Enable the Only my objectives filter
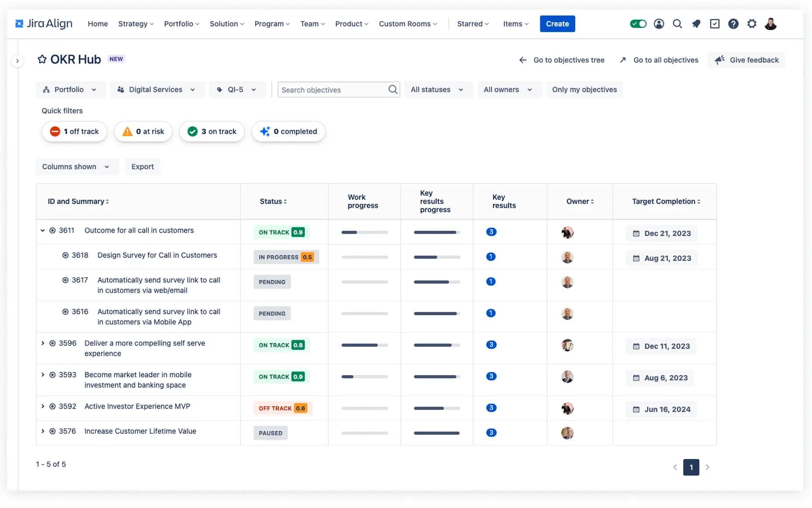This screenshot has height=508, width=812. tap(584, 89)
